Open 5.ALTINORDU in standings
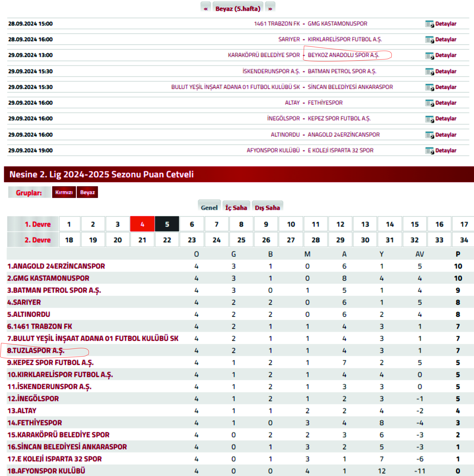474x476 pixels. (x=29, y=314)
